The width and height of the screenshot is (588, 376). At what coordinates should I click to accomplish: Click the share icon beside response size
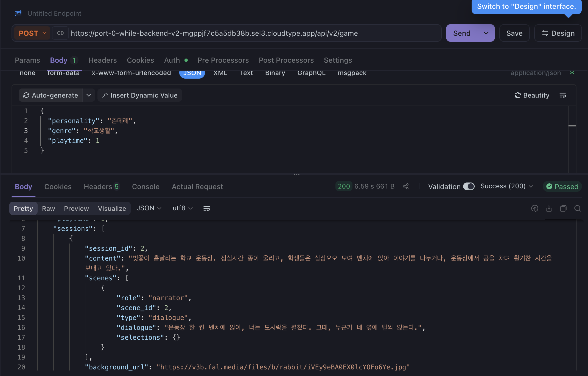406,187
